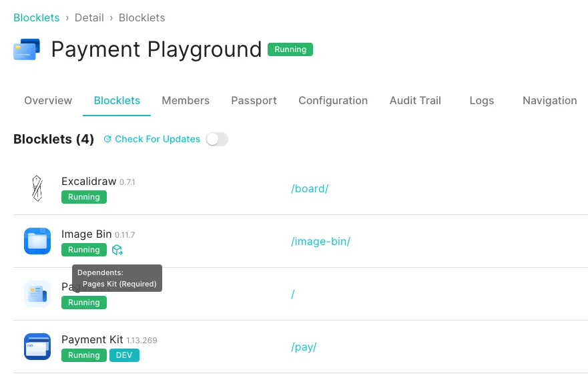This screenshot has height=392, width=588.
Task: Open the Passport tab
Action: click(x=254, y=101)
